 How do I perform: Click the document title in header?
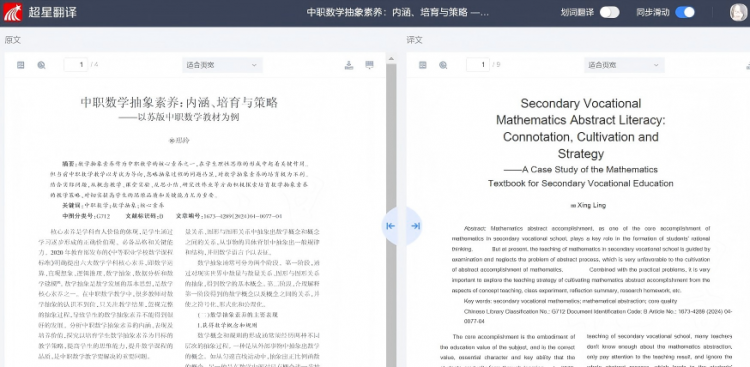coord(398,12)
